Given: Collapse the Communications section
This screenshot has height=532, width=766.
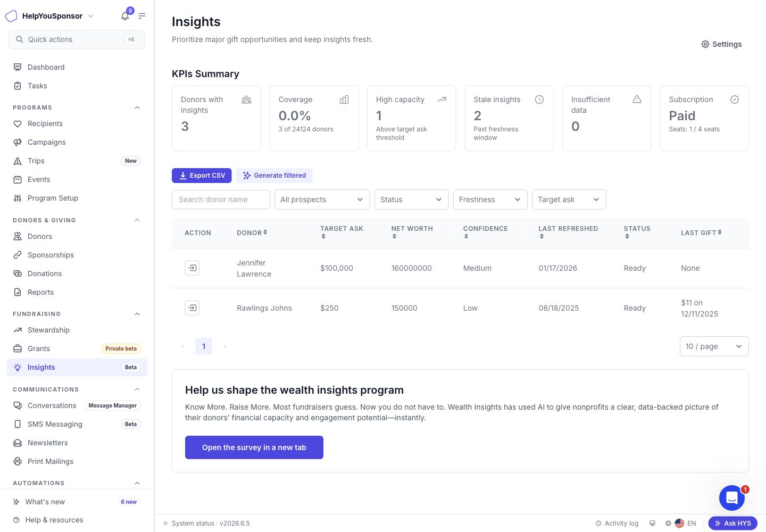Looking at the screenshot, I should click(x=137, y=389).
